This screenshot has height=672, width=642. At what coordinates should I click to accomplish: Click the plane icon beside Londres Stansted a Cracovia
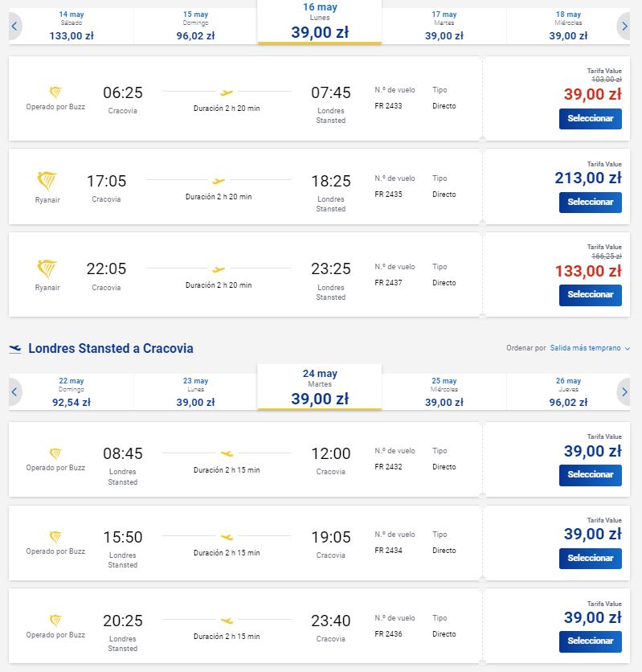pos(15,349)
